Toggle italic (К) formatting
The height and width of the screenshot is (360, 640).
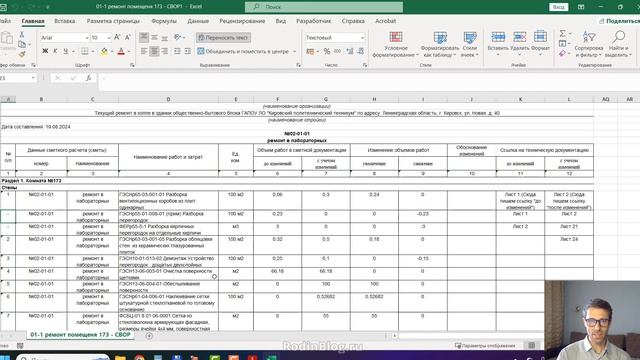point(55,51)
